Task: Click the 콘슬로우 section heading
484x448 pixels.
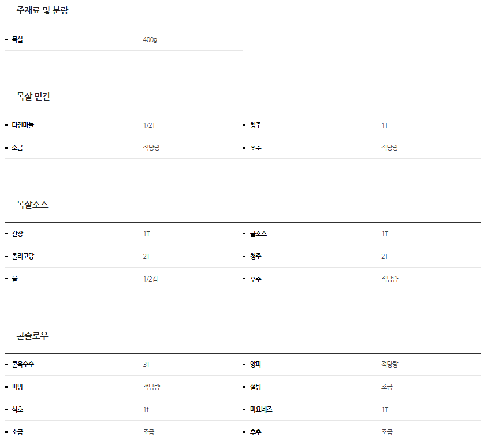Action: point(32,336)
